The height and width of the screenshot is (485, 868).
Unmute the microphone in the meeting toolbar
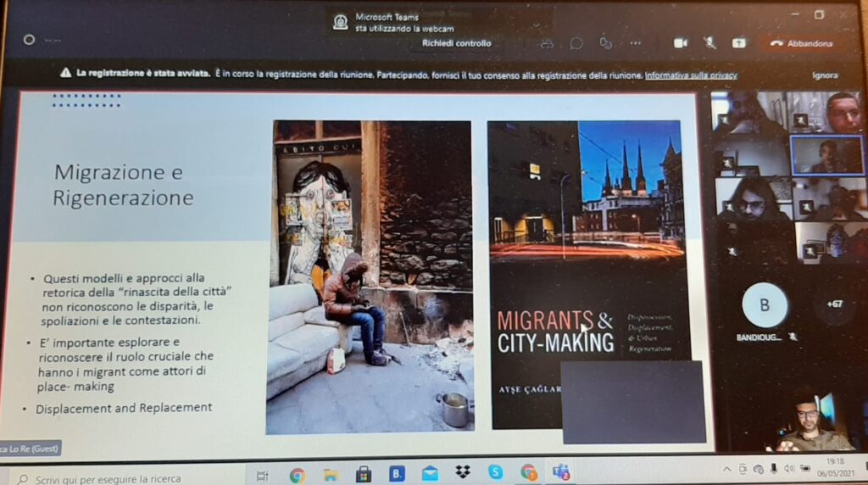[709, 43]
